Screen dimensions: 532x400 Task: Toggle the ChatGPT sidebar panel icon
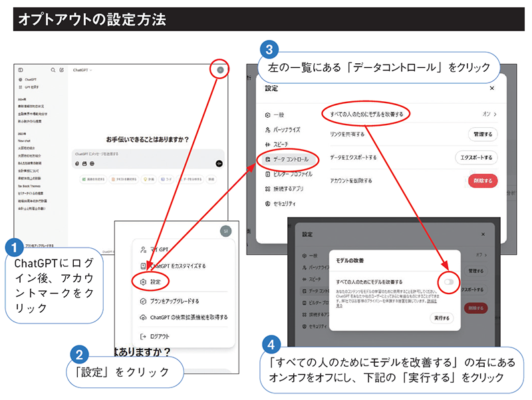[x=21, y=70]
